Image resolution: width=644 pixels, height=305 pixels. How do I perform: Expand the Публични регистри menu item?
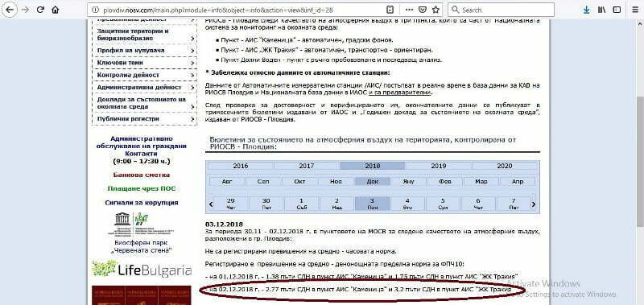click(x=147, y=119)
